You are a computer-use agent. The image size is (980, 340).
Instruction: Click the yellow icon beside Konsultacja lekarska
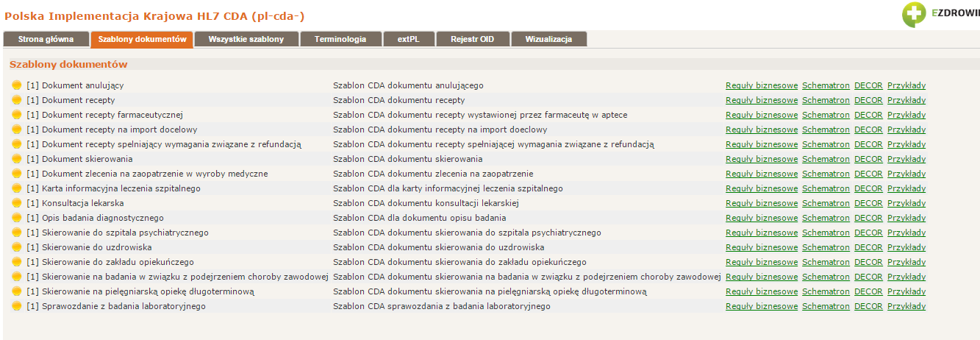(17, 203)
